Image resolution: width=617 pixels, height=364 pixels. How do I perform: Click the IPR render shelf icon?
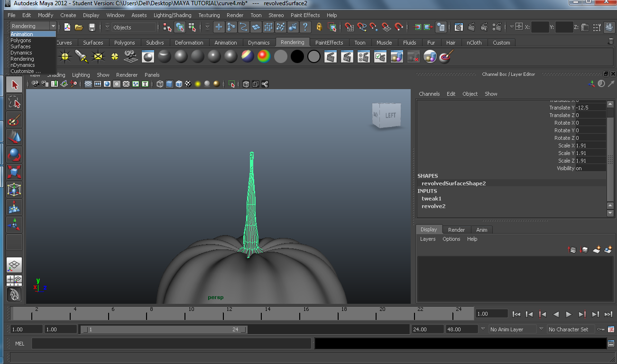(x=347, y=57)
